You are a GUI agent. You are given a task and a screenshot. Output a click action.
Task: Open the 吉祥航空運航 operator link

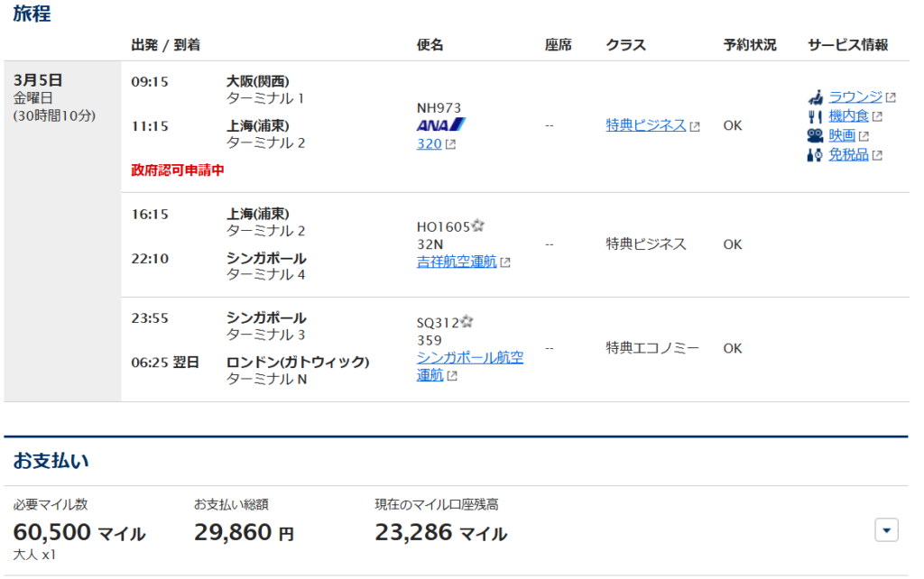tap(456, 262)
